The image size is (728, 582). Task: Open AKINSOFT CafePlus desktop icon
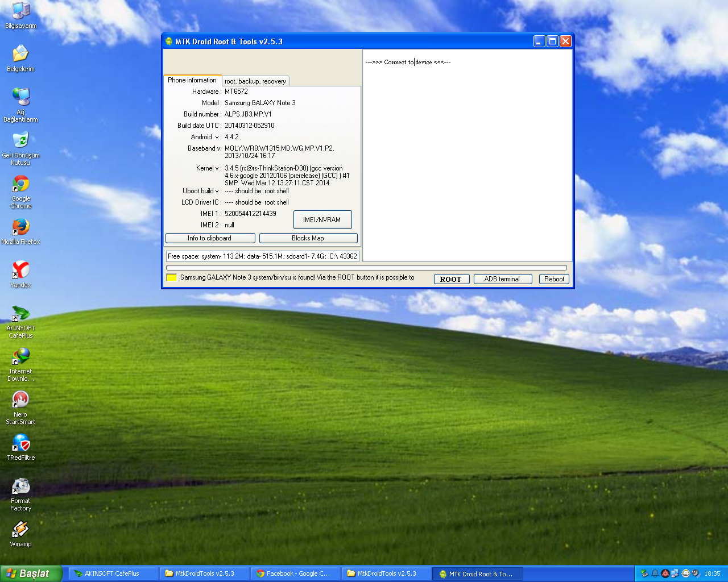tap(21, 314)
